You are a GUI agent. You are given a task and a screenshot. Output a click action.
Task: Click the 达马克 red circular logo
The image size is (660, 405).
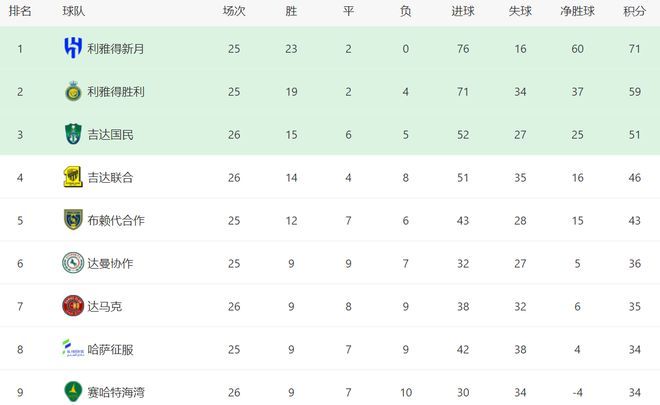pyautogui.click(x=73, y=306)
